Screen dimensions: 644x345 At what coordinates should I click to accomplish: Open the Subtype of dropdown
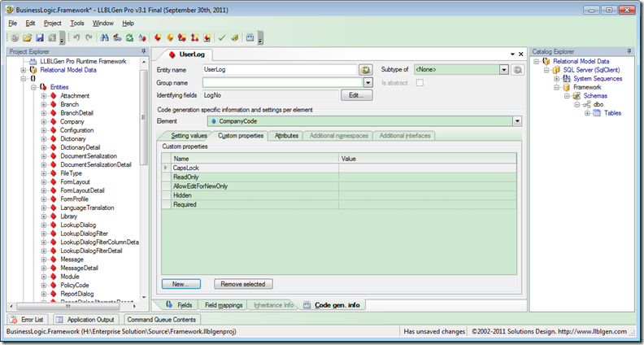coord(504,70)
